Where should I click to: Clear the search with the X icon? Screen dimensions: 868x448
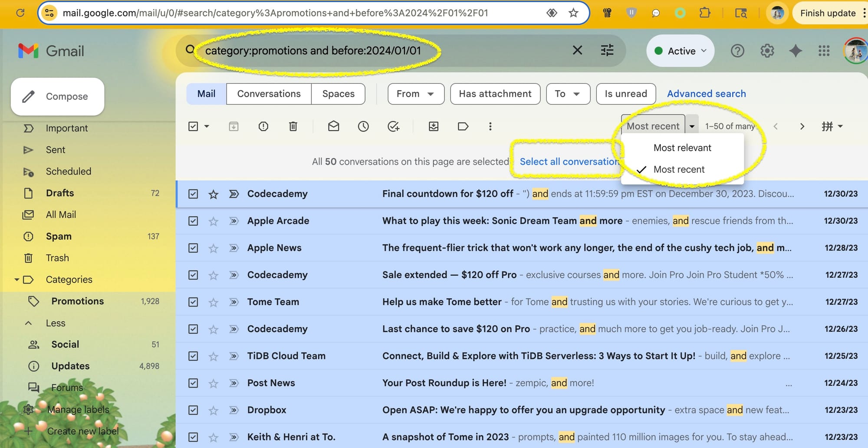pos(577,50)
